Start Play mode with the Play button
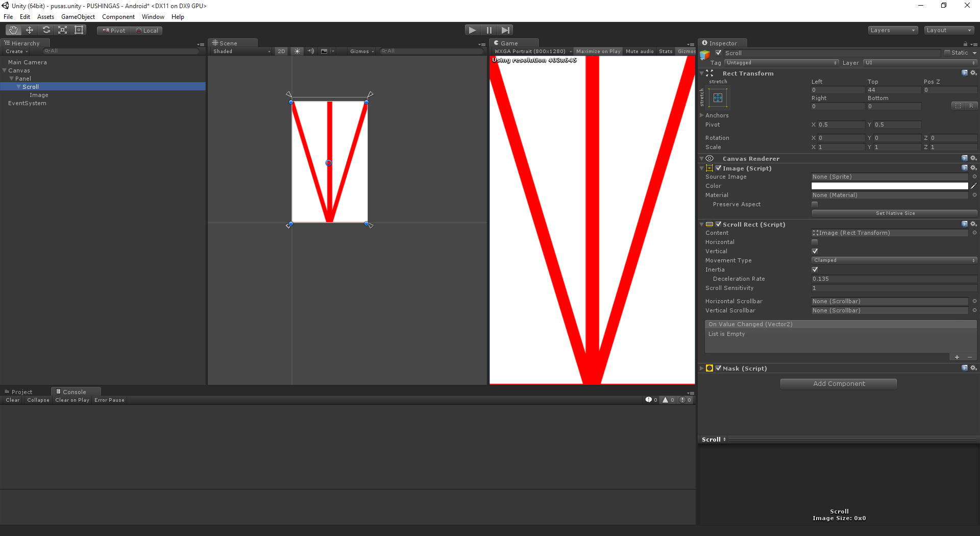Screen dimensions: 980x536 (473, 30)
